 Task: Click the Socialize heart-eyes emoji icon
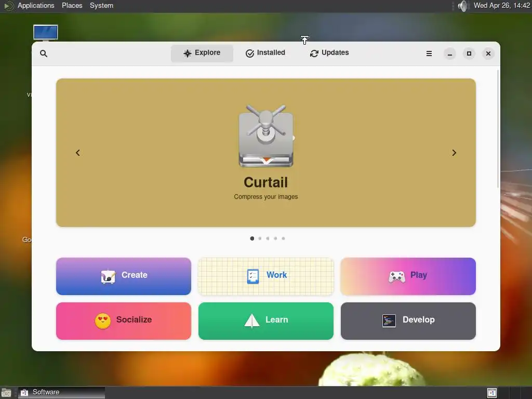103,321
